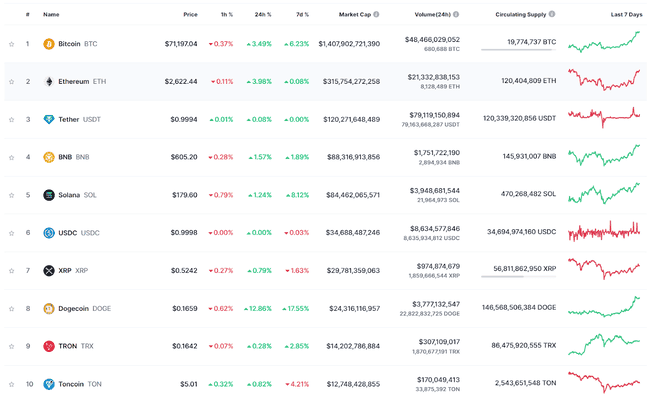
Task: Open the Volume(24h) info icon
Action: pos(456,14)
